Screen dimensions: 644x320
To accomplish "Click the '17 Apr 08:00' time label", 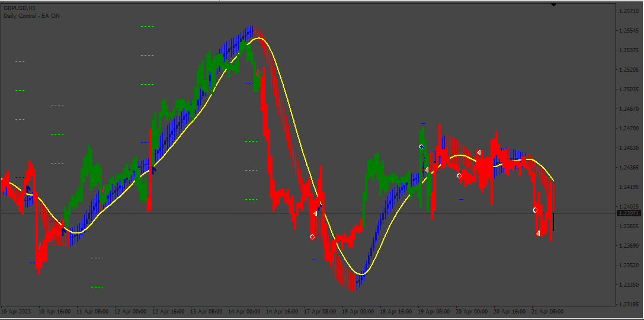I will click(x=321, y=312).
